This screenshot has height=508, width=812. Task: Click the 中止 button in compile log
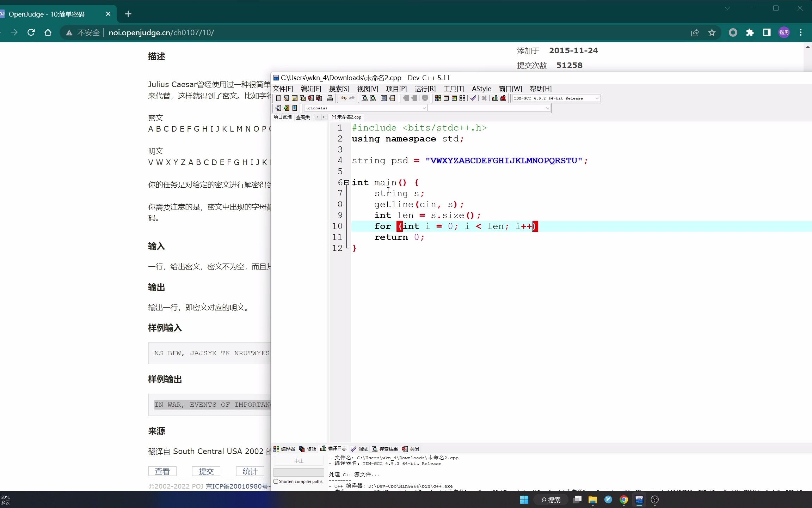299,461
